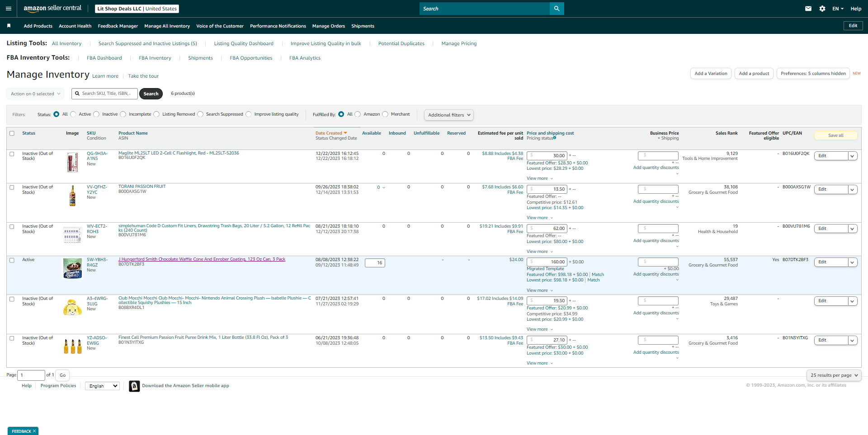Click Add quantity discounts for TORANI row
Image resolution: width=868 pixels, height=435 pixels.
tap(656, 201)
